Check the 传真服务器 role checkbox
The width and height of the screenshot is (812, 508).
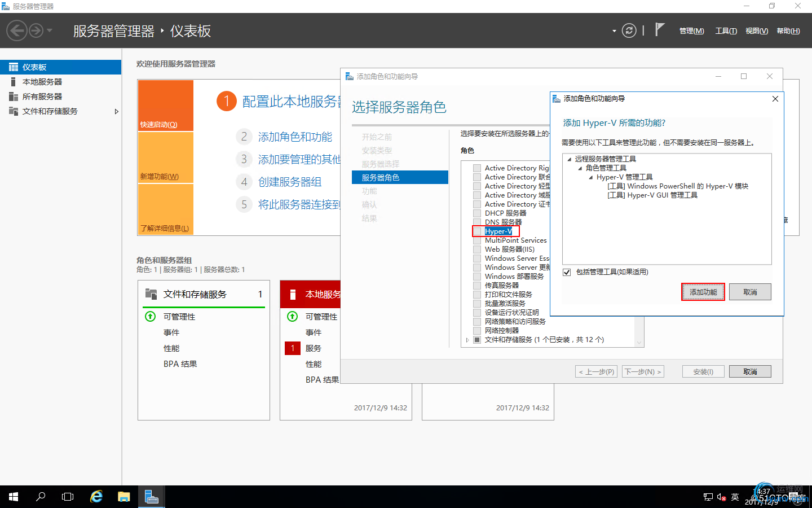[477, 286]
